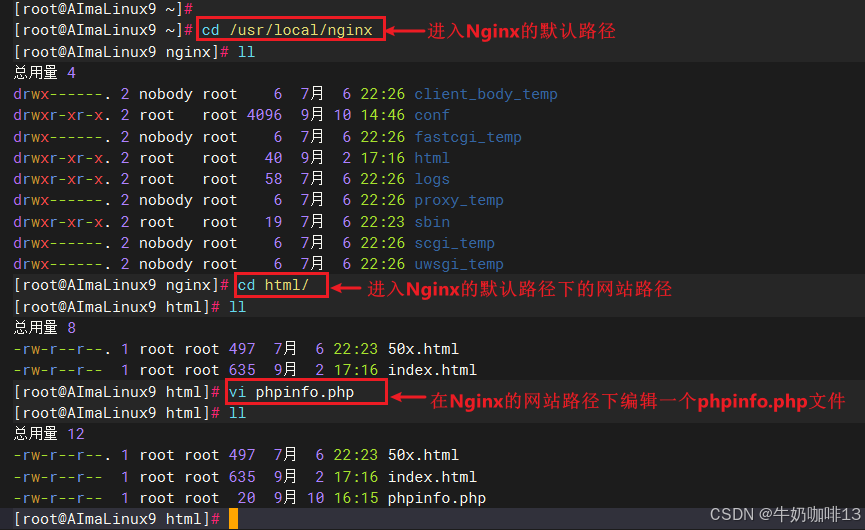
Task: Click the proxy_temp directory name
Action: [459, 200]
